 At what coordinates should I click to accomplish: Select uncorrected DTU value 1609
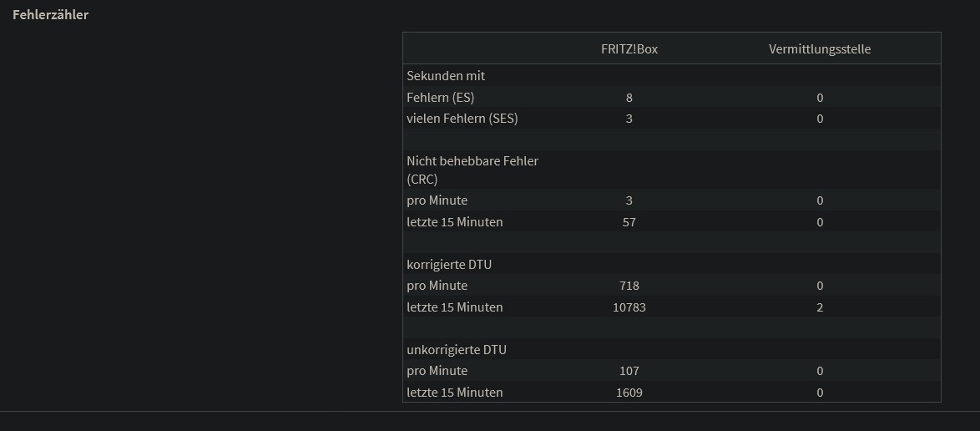coord(629,393)
